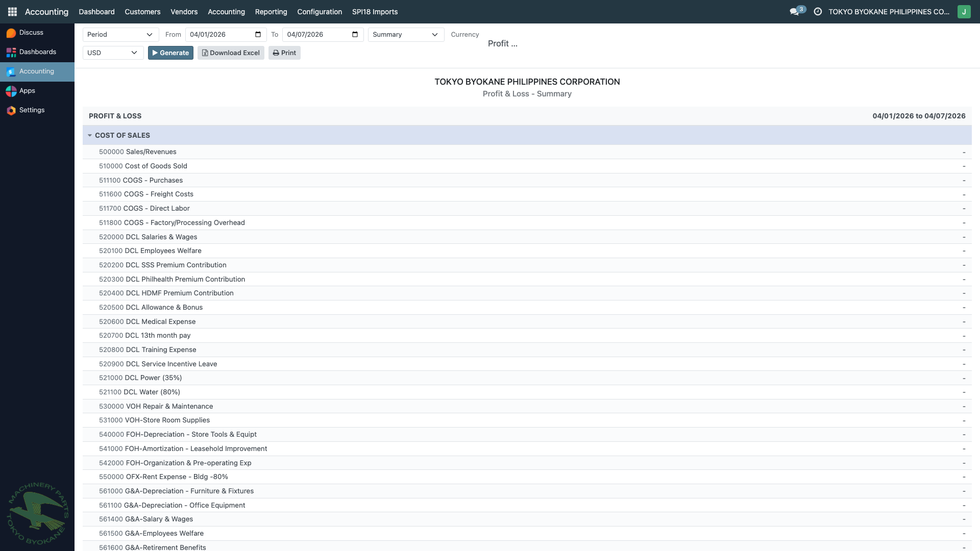Open the Summary report type dropdown
The width and height of the screenshot is (980, 551).
pyautogui.click(x=406, y=35)
